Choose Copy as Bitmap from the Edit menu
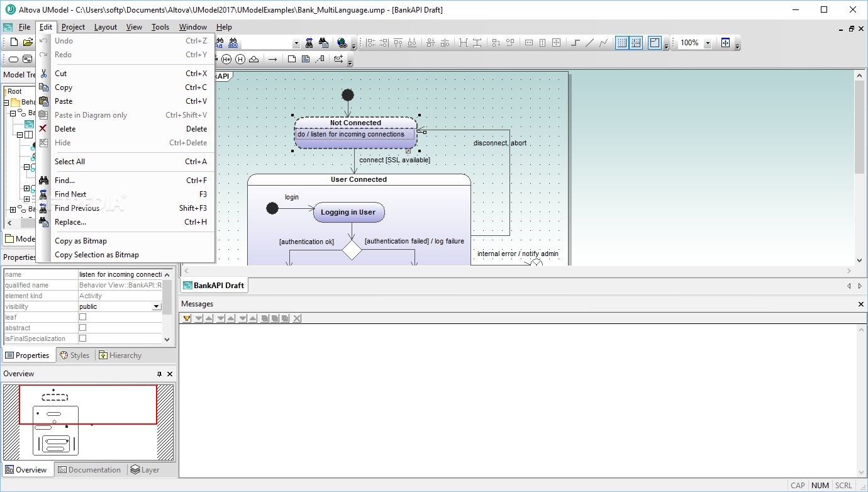The image size is (868, 492). 125,241
